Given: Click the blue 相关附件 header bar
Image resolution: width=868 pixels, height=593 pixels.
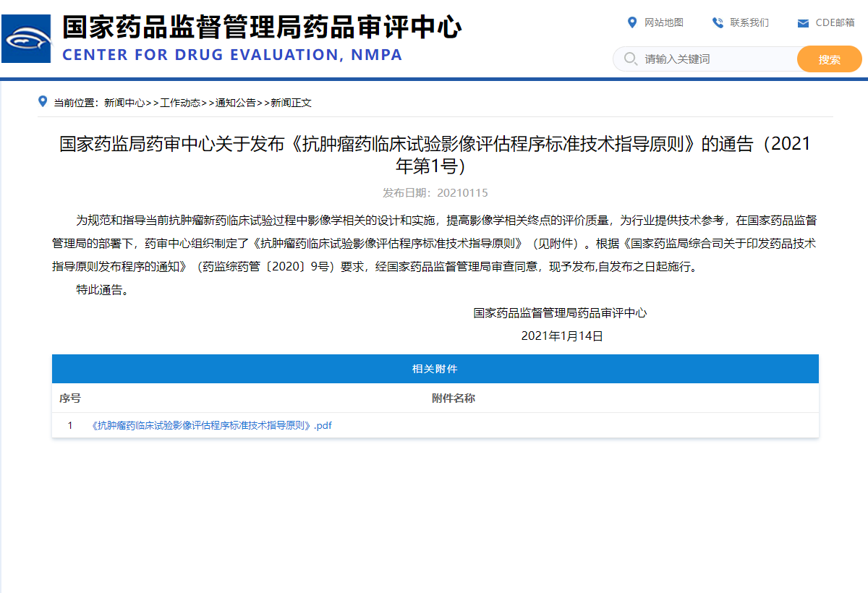Looking at the screenshot, I should tap(435, 369).
